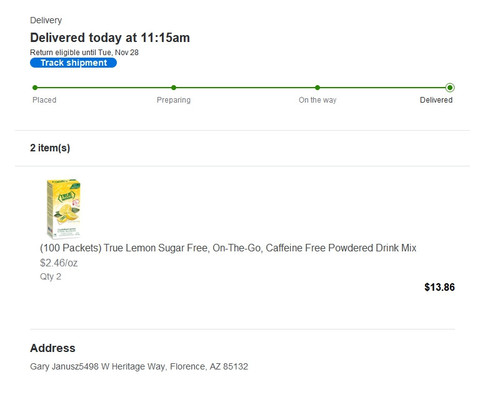
Task: Click the green delivery progress bar
Action: coord(242,88)
